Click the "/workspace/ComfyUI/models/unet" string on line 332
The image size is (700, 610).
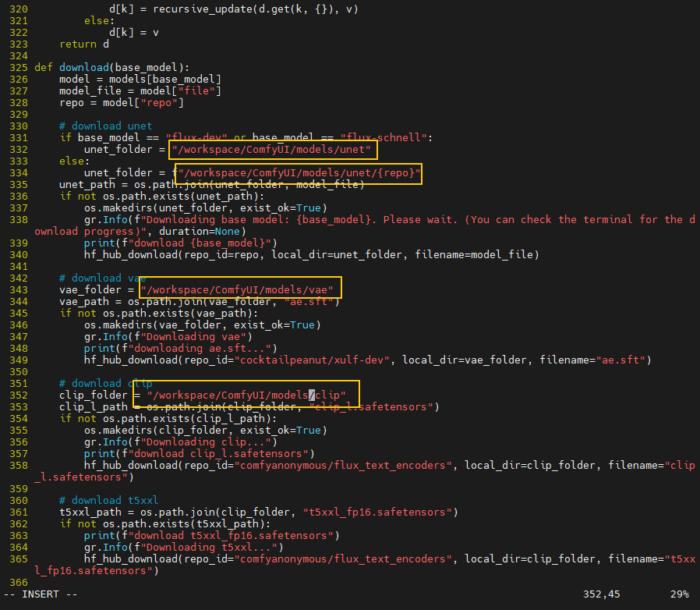pos(271,149)
